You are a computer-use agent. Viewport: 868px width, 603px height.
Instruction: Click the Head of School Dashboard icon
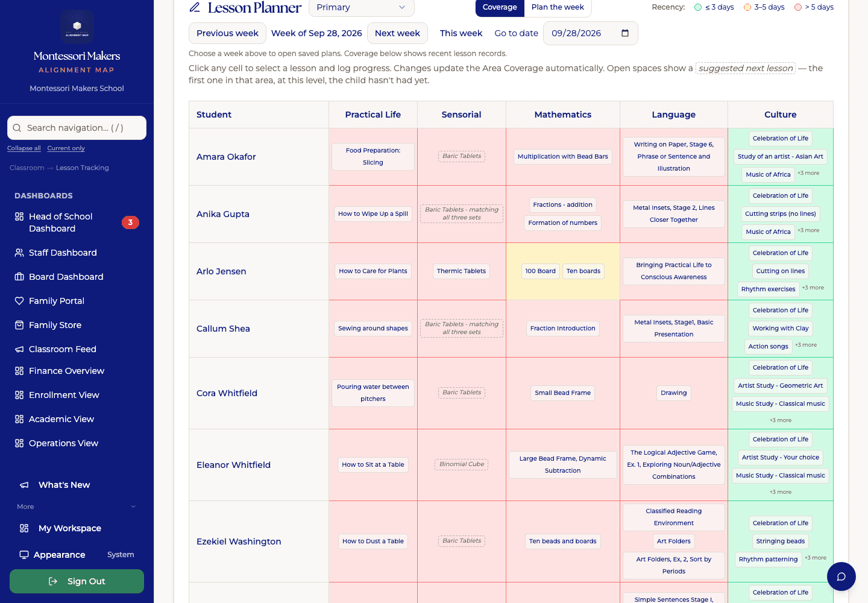coord(19,216)
